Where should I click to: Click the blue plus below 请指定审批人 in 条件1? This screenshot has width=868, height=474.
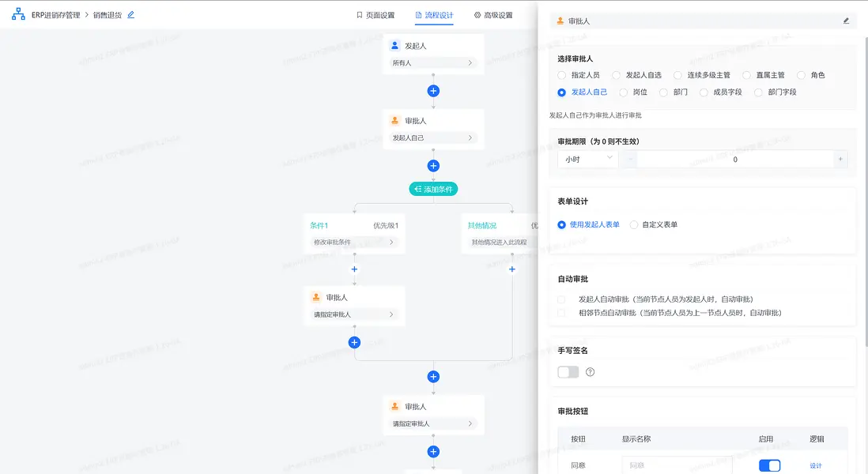(x=354, y=342)
